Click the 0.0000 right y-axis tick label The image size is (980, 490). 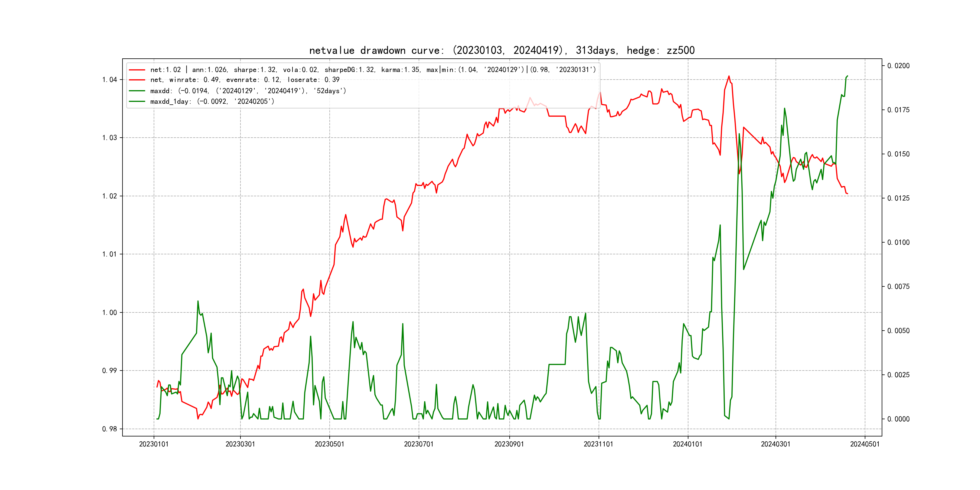coord(898,419)
